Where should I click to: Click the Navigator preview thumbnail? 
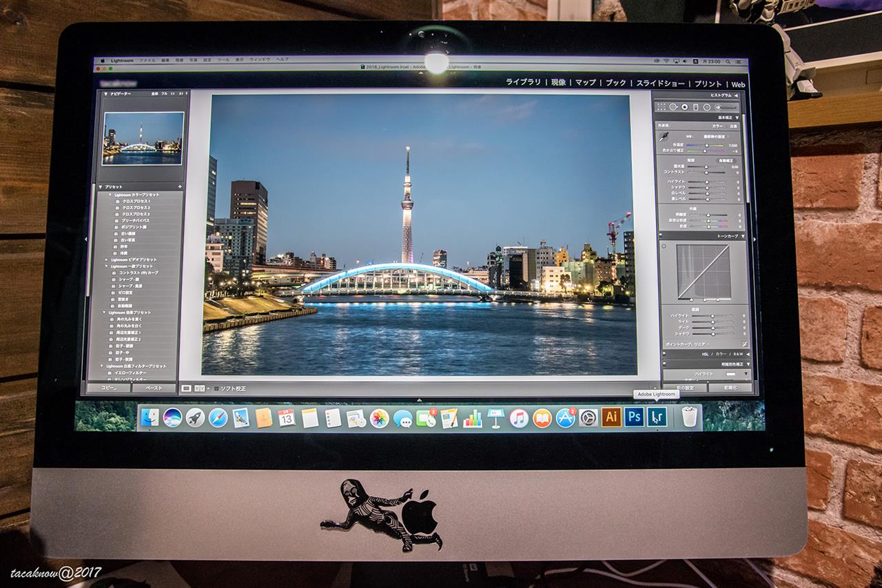click(x=143, y=138)
